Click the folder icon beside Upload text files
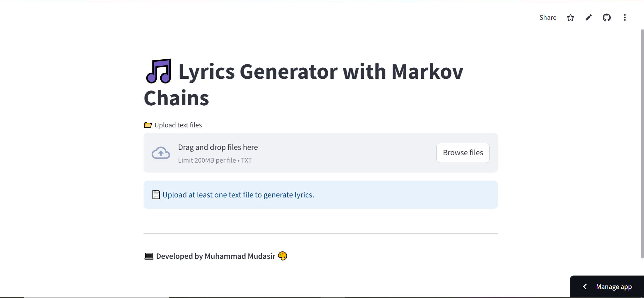 pos(148,125)
